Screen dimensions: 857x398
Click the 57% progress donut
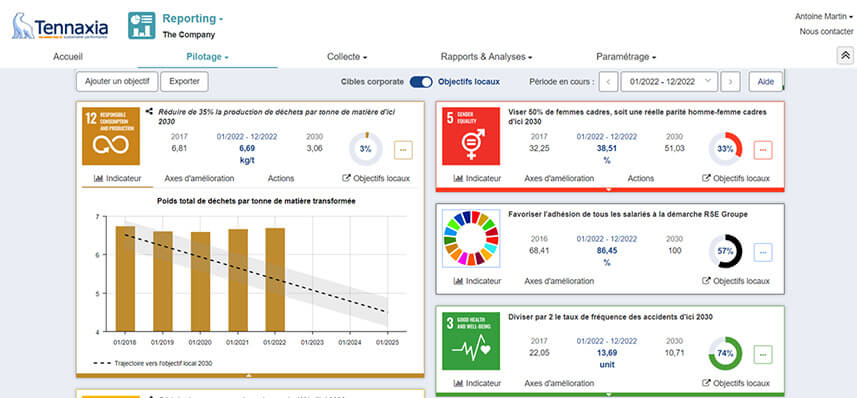pyautogui.click(x=725, y=251)
